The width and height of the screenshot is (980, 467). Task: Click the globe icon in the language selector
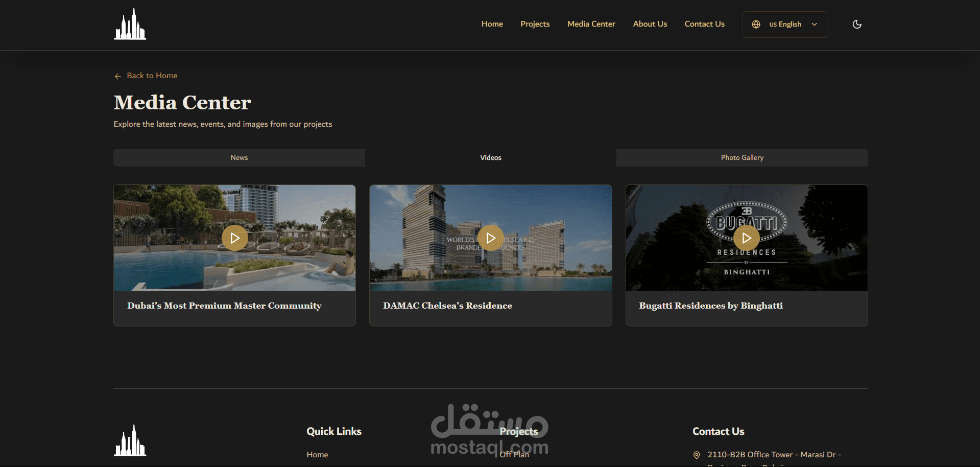756,24
